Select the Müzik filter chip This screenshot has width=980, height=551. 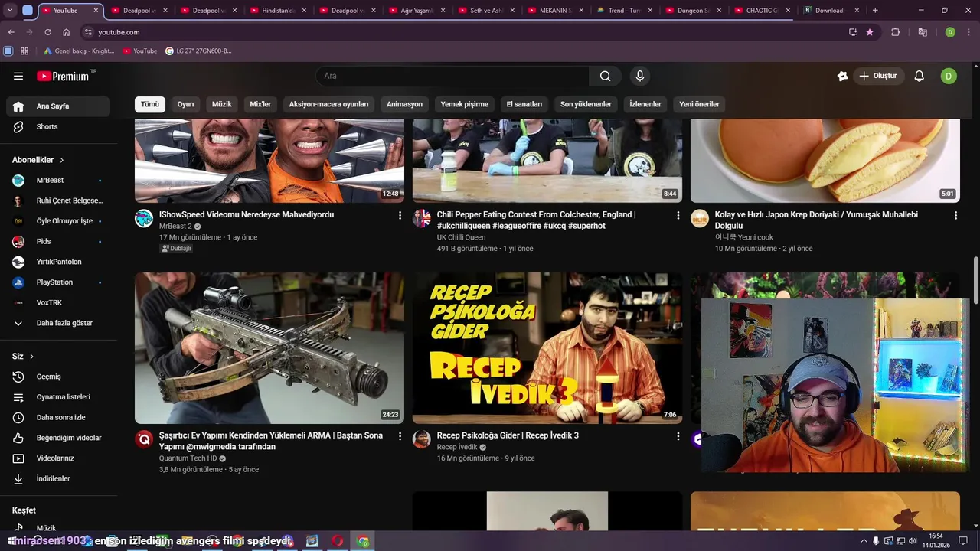pyautogui.click(x=221, y=104)
